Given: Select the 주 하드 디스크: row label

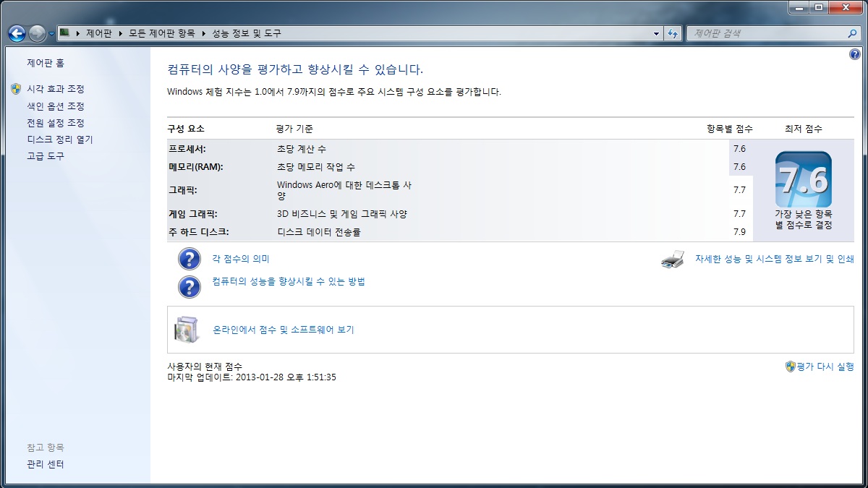Looking at the screenshot, I should click(x=198, y=232).
